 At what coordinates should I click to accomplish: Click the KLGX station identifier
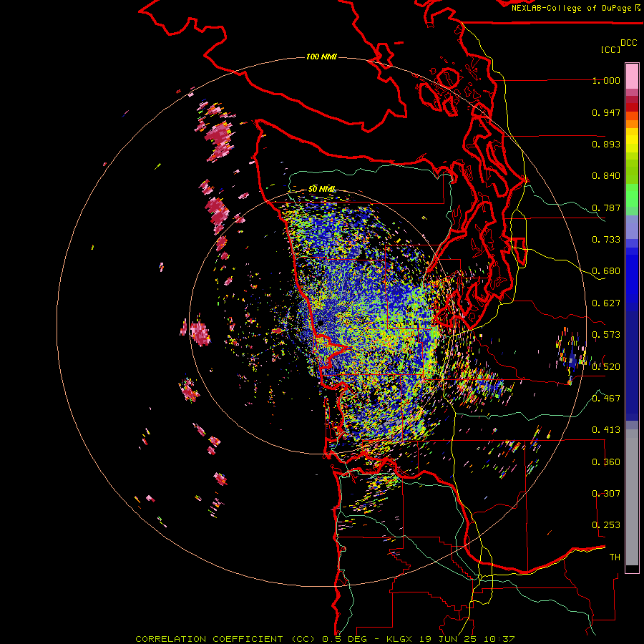[399, 639]
